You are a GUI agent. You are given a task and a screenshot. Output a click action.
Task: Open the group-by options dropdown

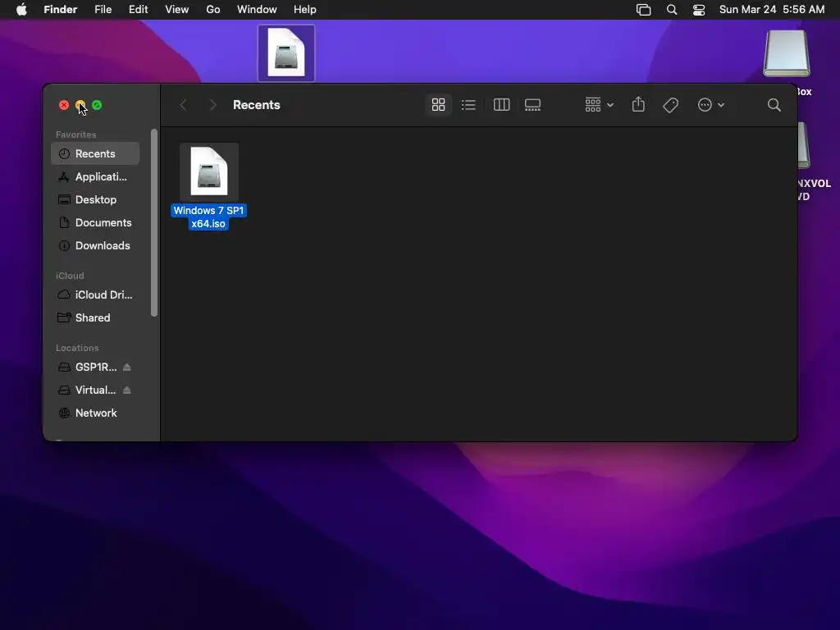[599, 105]
